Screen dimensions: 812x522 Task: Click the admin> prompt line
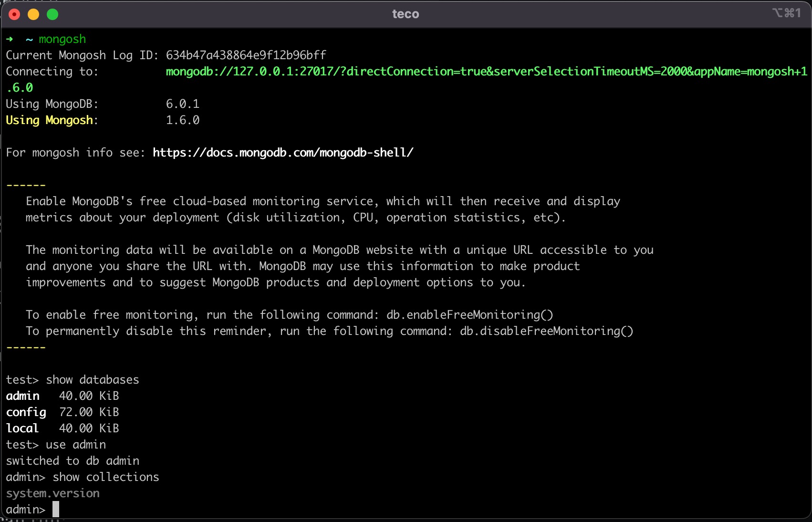point(25,509)
